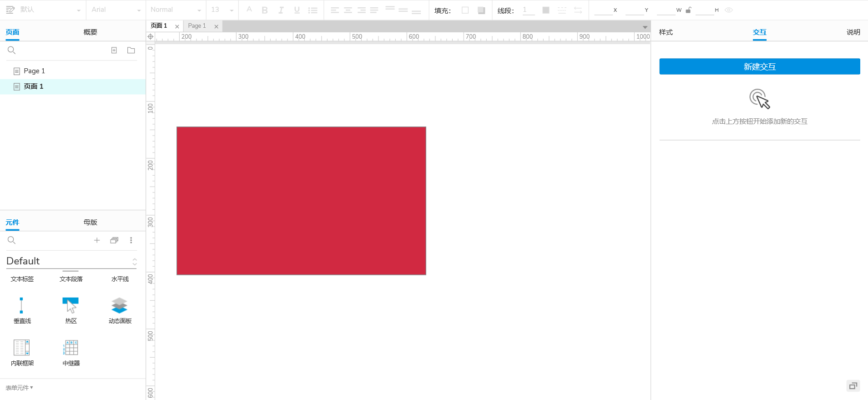Align text to the top vertically
868x400 pixels.
390,9
